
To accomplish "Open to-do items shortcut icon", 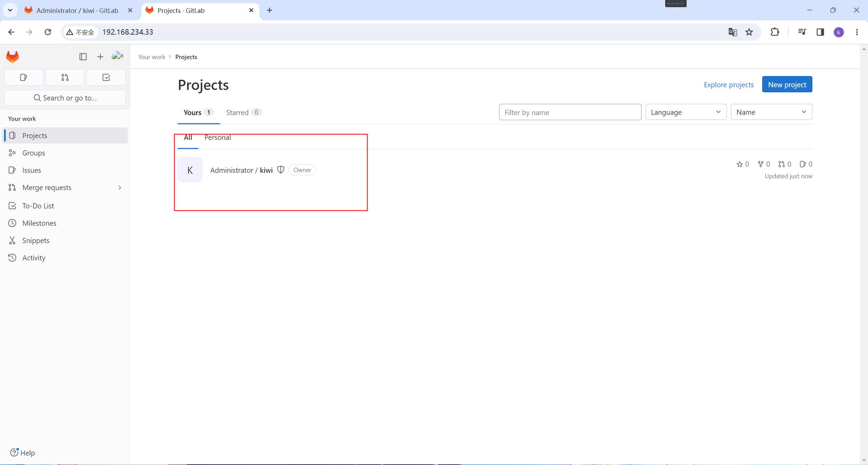I will point(106,77).
